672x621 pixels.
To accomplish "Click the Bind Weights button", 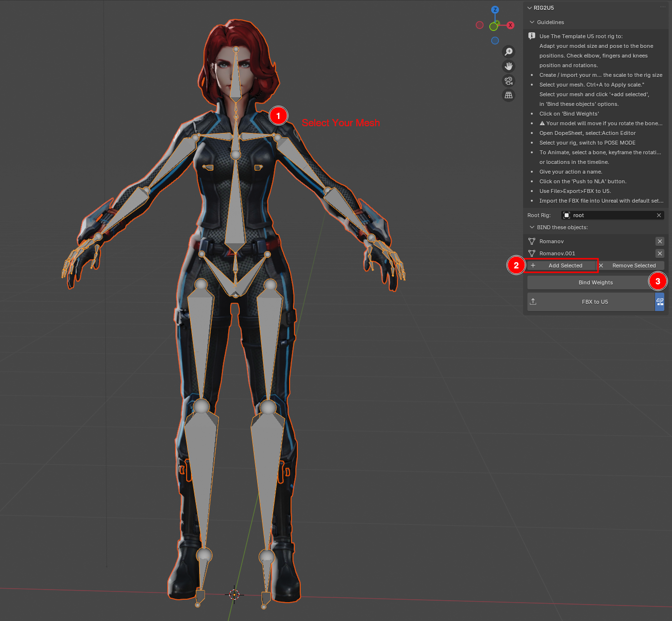I will tap(595, 282).
